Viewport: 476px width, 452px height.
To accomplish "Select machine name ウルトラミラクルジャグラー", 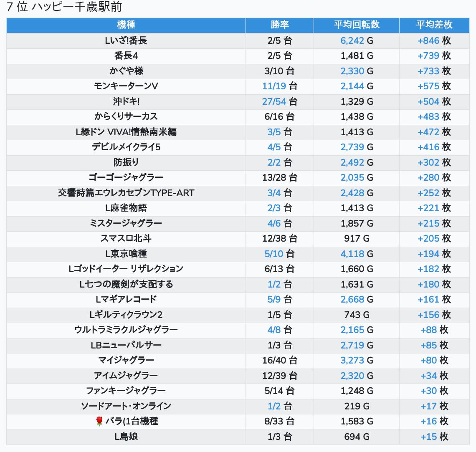I will tap(126, 330).
